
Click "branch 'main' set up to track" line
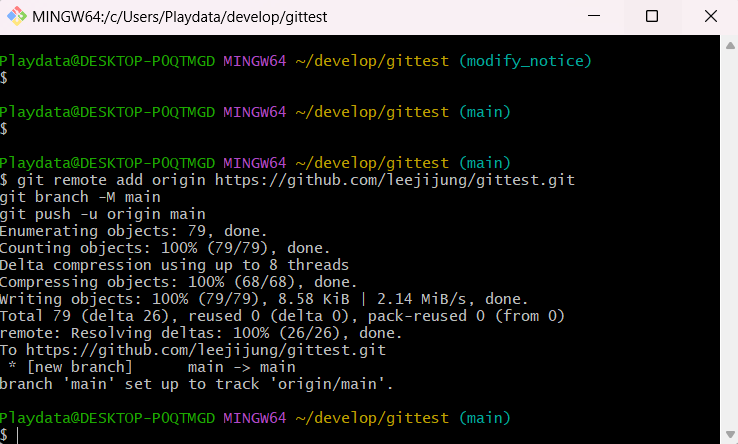click(196, 384)
